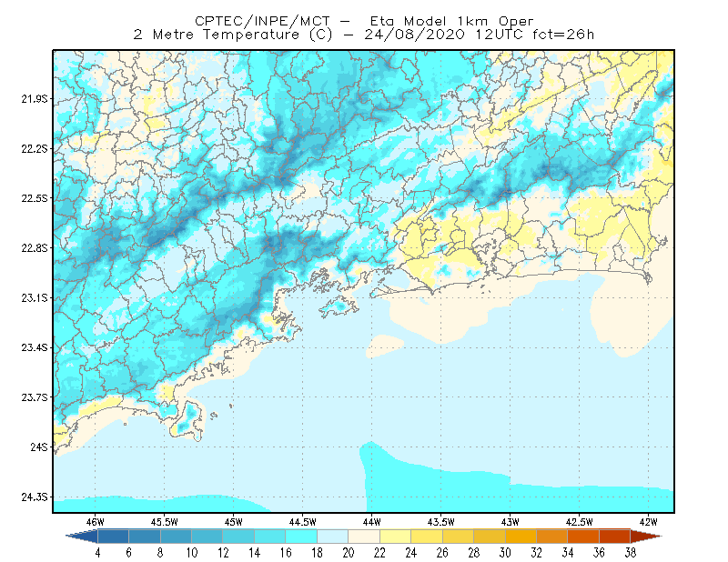Select the 21.9S latitude axis label

[34, 98]
